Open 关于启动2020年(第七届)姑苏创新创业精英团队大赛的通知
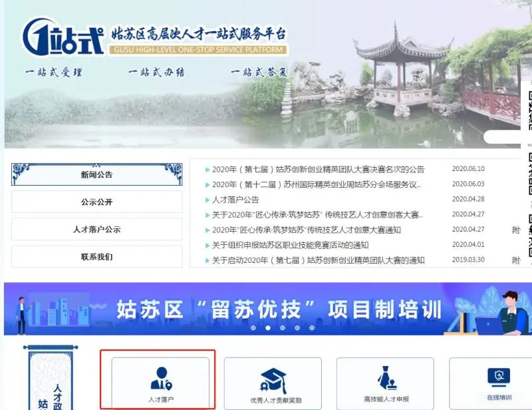The image size is (532, 410). (x=319, y=260)
